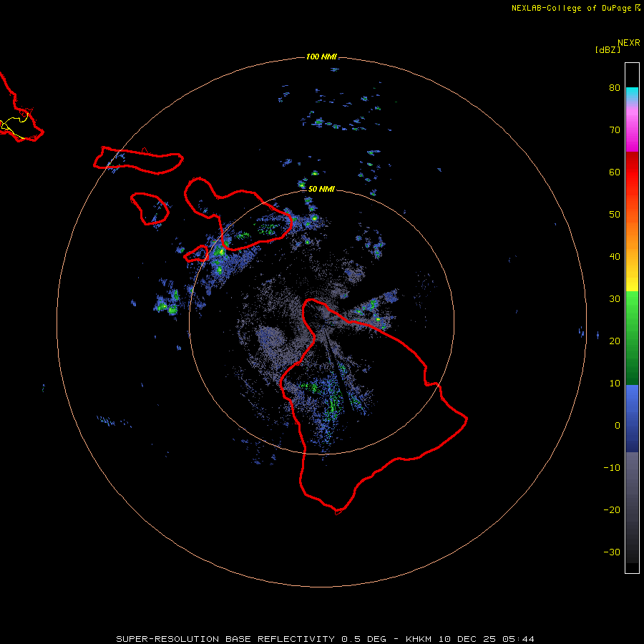
Task: Click the 40 value on the dBZ scale
Action: coord(615,257)
